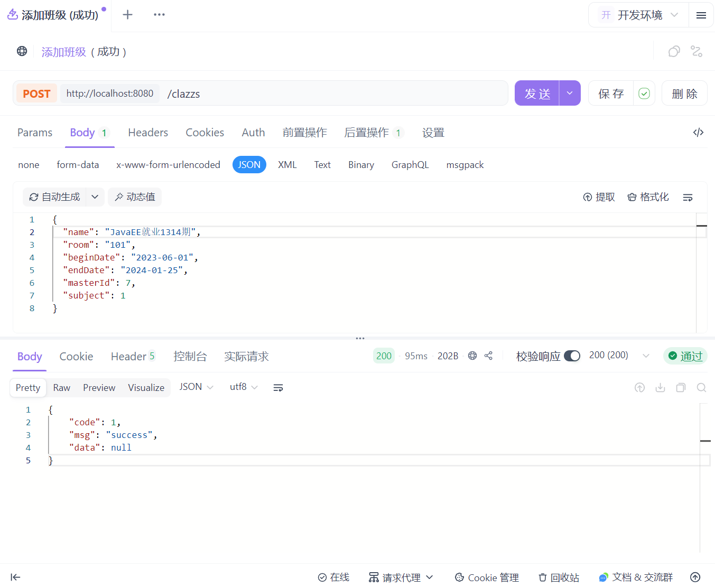This screenshot has height=588, width=715.
Task: Select msgpack body type
Action: point(465,165)
